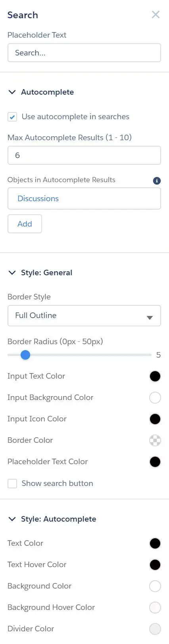169x644 pixels.
Task: Open the Autocomplete Text Hover Color swatch
Action: click(x=155, y=565)
